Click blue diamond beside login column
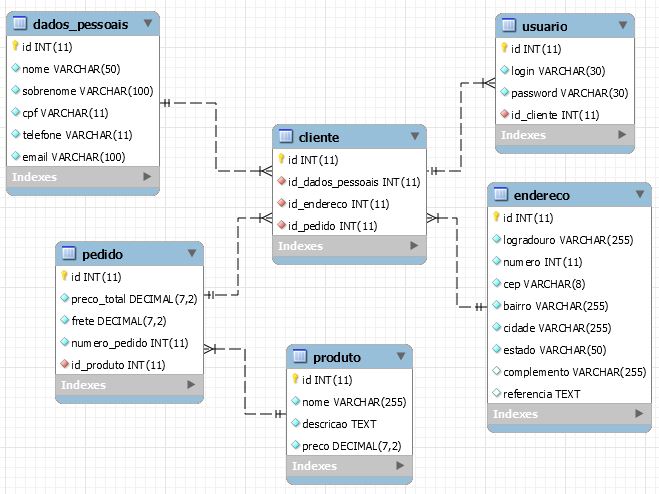659x494 pixels. coord(504,70)
